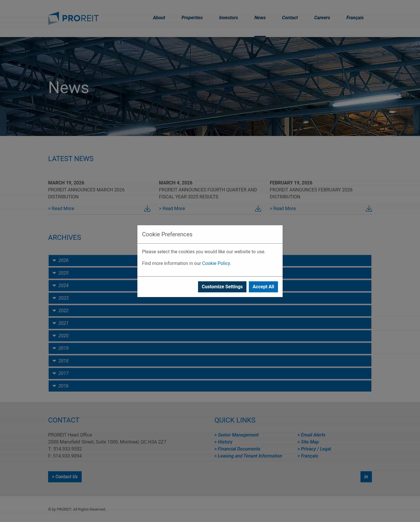Click the phone number T: 514.933.9552
Viewport: 420px width, 522px height.
(x=65, y=449)
